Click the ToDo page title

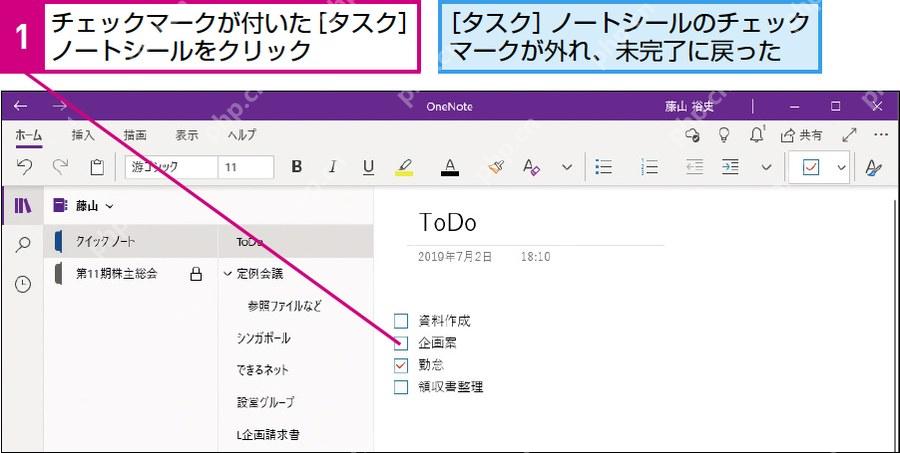coord(448,223)
